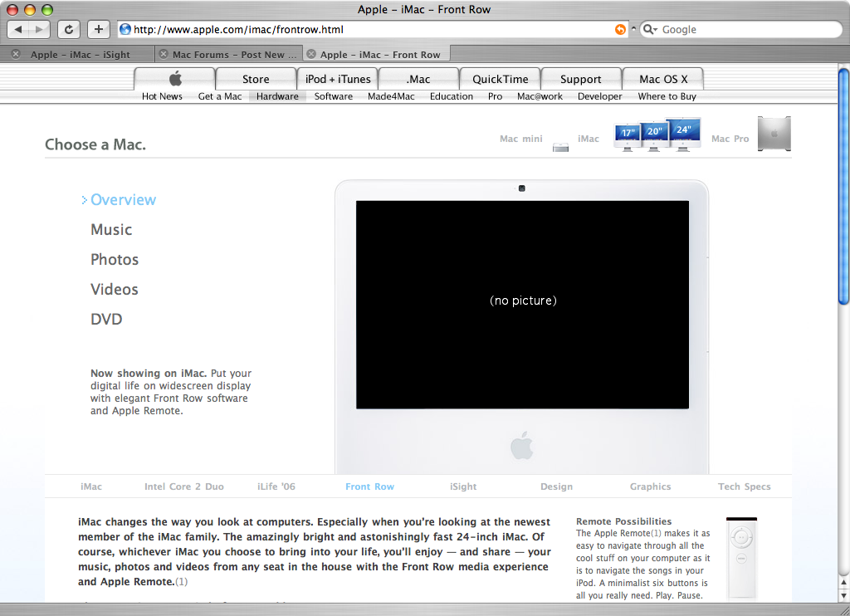
Task: Select the 17" iMac icon
Action: coord(628,137)
